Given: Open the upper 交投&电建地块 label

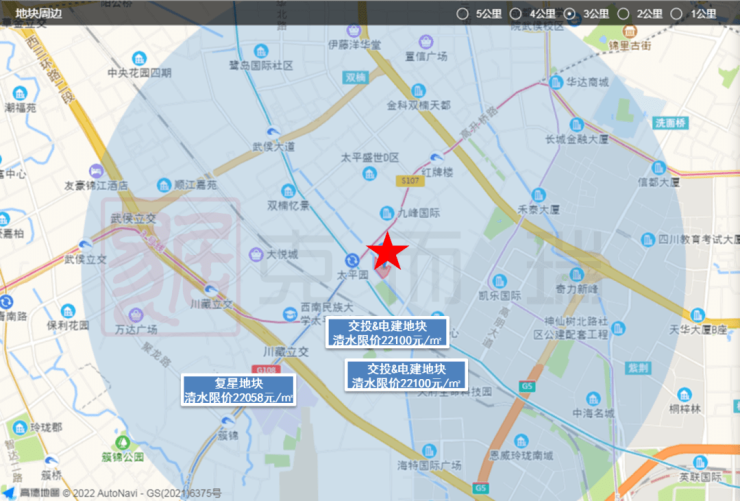Looking at the screenshot, I should (x=387, y=333).
